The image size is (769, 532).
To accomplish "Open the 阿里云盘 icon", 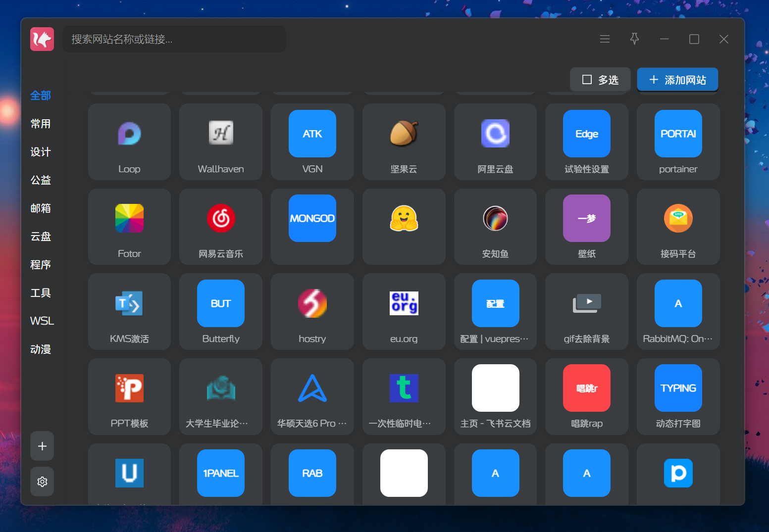I will click(495, 134).
